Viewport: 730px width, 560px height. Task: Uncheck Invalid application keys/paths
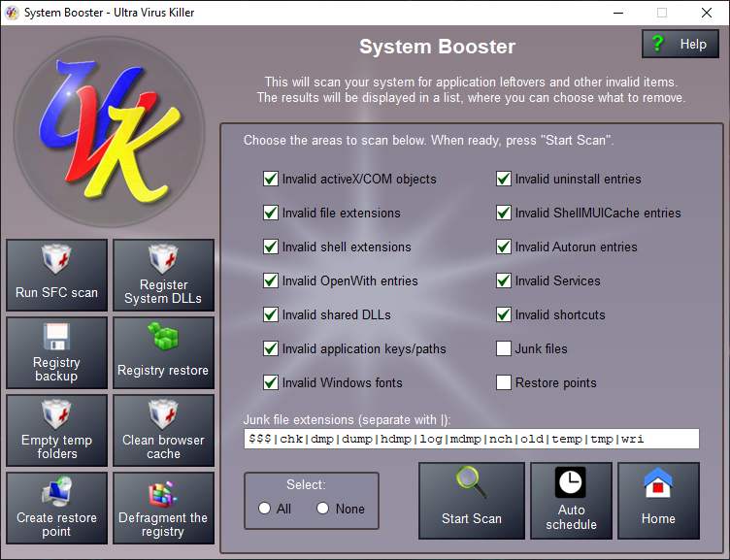pyautogui.click(x=271, y=348)
